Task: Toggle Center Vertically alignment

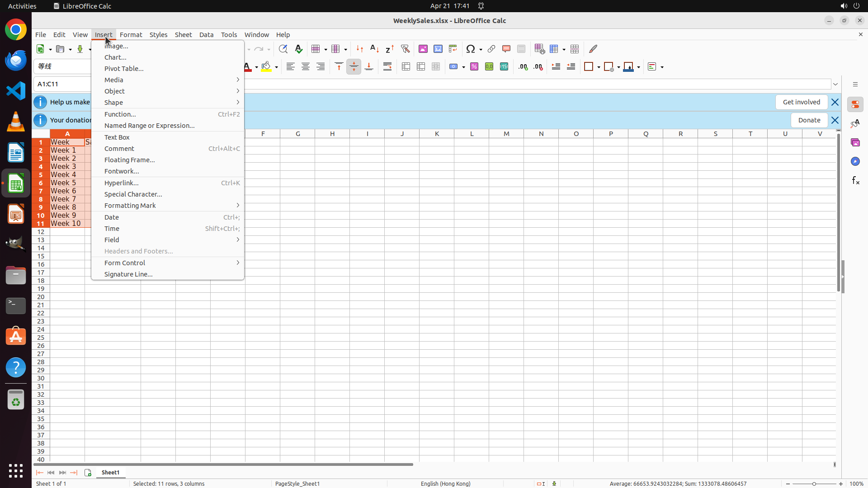Action: [354, 67]
